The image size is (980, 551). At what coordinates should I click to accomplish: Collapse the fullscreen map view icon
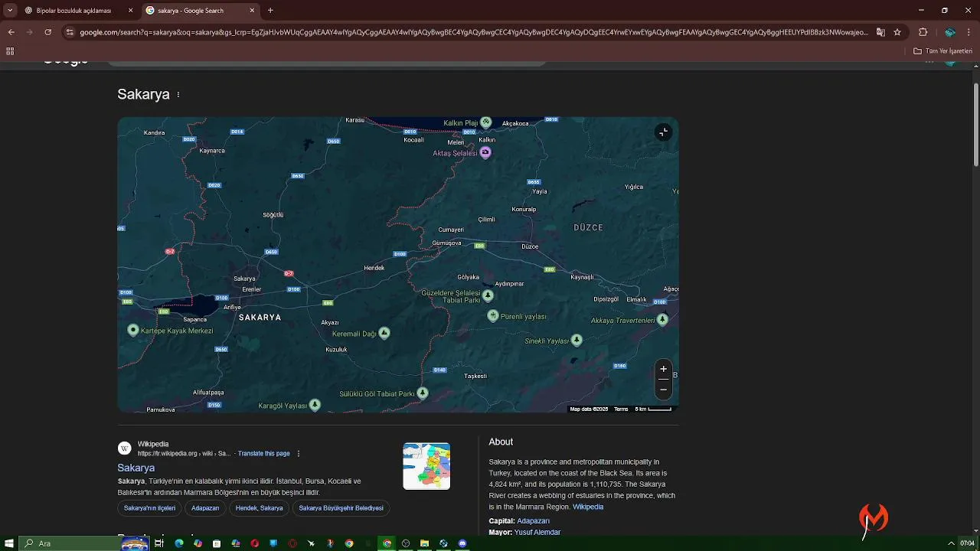(x=664, y=132)
